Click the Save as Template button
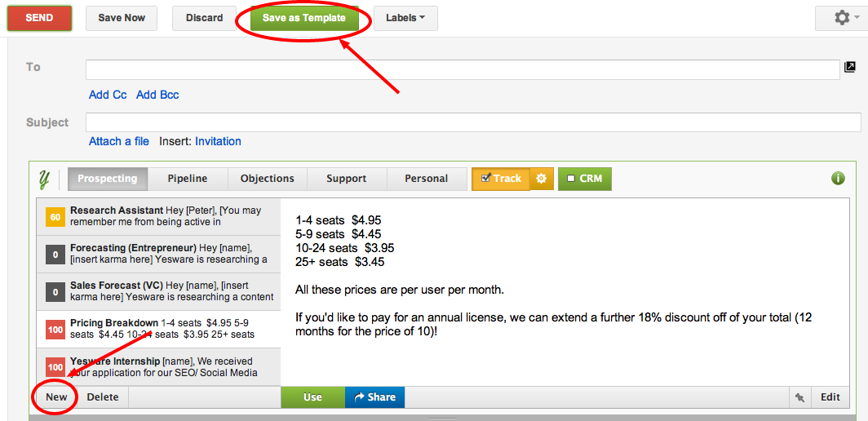 click(x=304, y=18)
